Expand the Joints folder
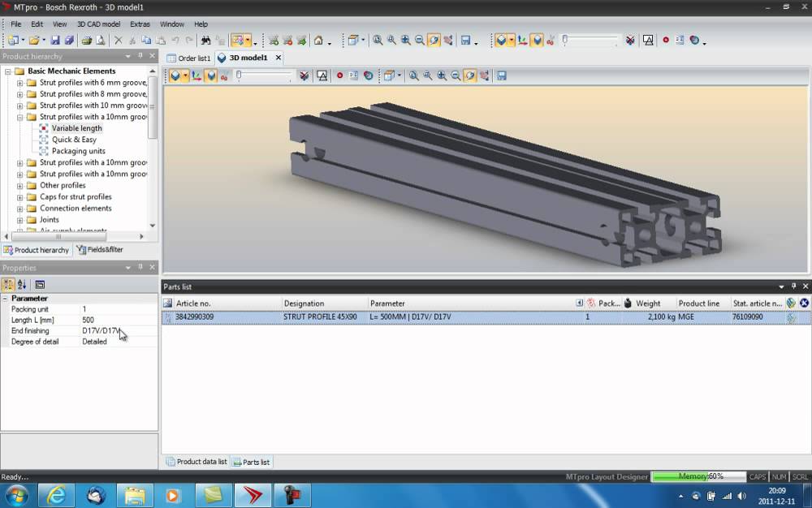 (x=19, y=220)
